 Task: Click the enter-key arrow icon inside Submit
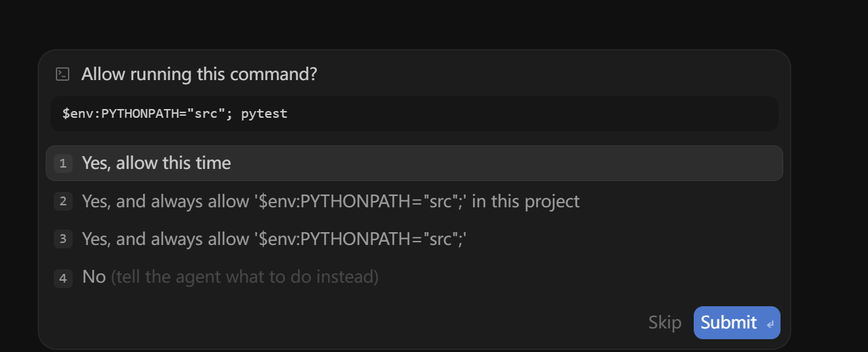coord(770,324)
